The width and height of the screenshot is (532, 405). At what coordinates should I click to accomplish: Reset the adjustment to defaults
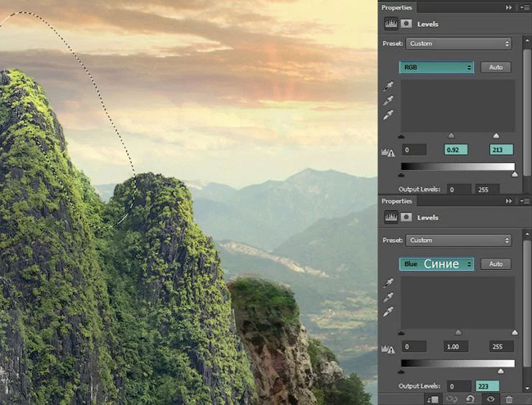pos(471,399)
